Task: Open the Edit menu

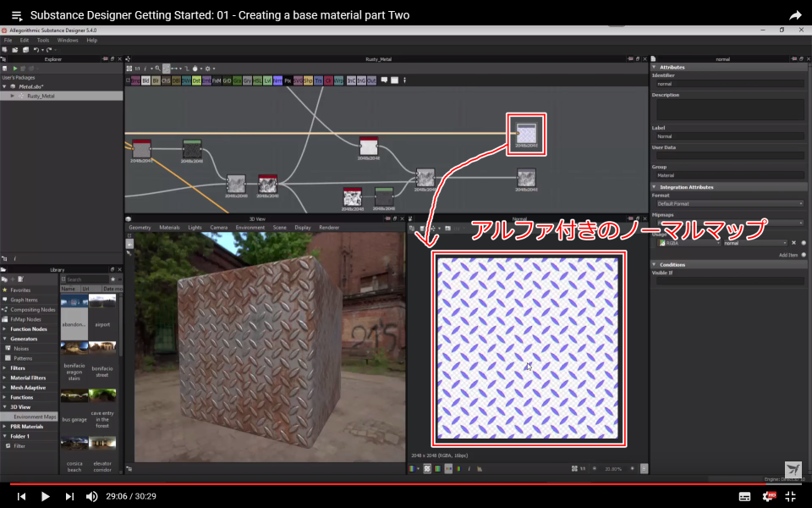Action: (x=25, y=40)
